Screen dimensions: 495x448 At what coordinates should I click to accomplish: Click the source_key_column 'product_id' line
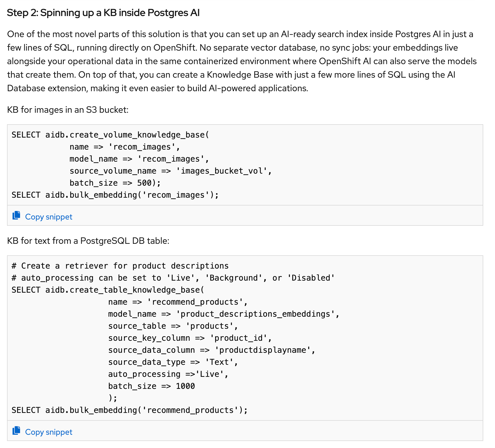pos(190,338)
